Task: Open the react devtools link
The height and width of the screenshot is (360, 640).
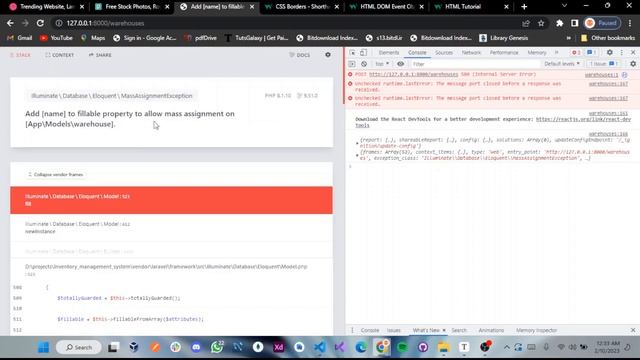Action: pyautogui.click(x=583, y=119)
